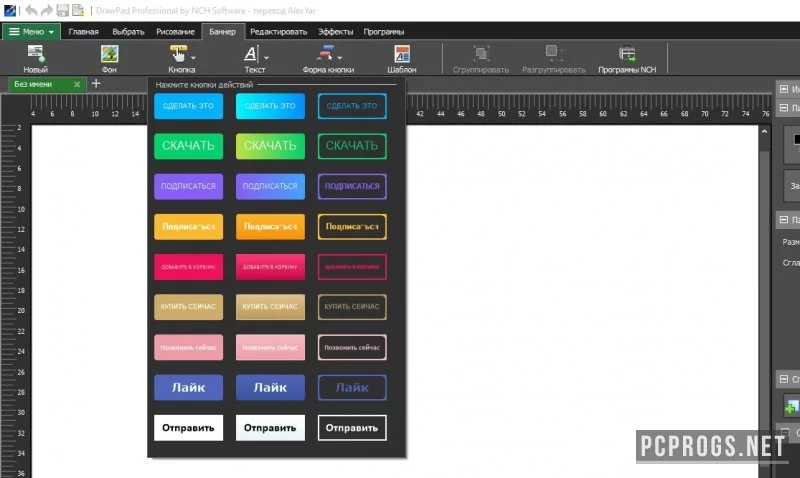Switch to the Редактировать tab

[x=279, y=32]
